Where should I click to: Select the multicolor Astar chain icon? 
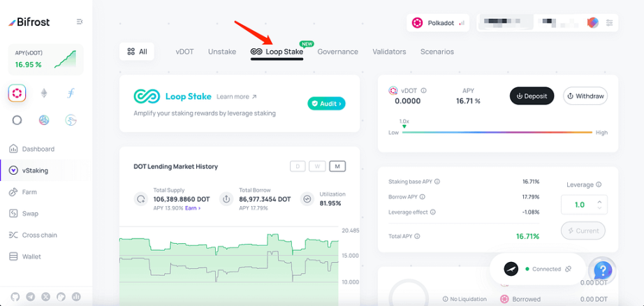[x=44, y=120]
